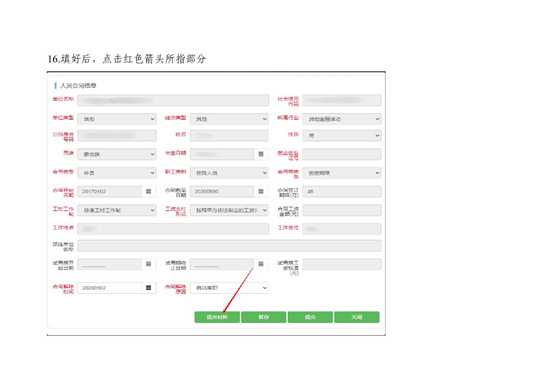This screenshot has height=389, width=550.
Task: Expand the 经济类型 dropdown
Action: pyautogui.click(x=229, y=119)
